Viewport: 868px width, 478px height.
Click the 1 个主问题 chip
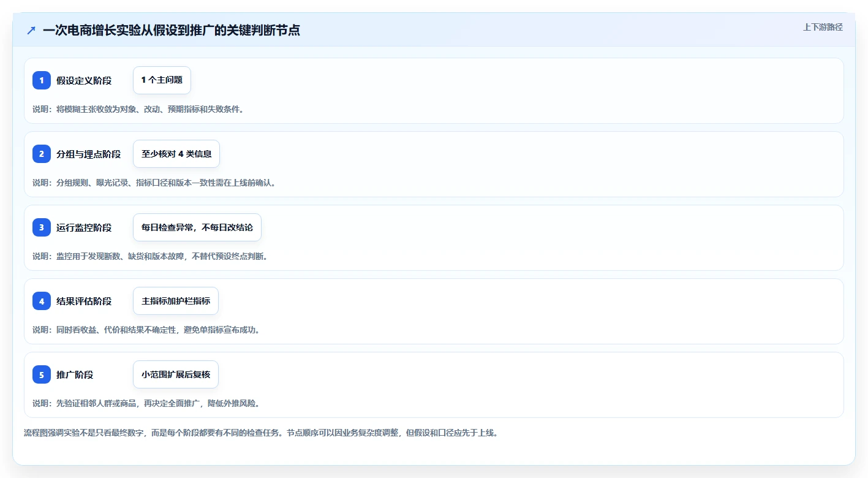(162, 80)
